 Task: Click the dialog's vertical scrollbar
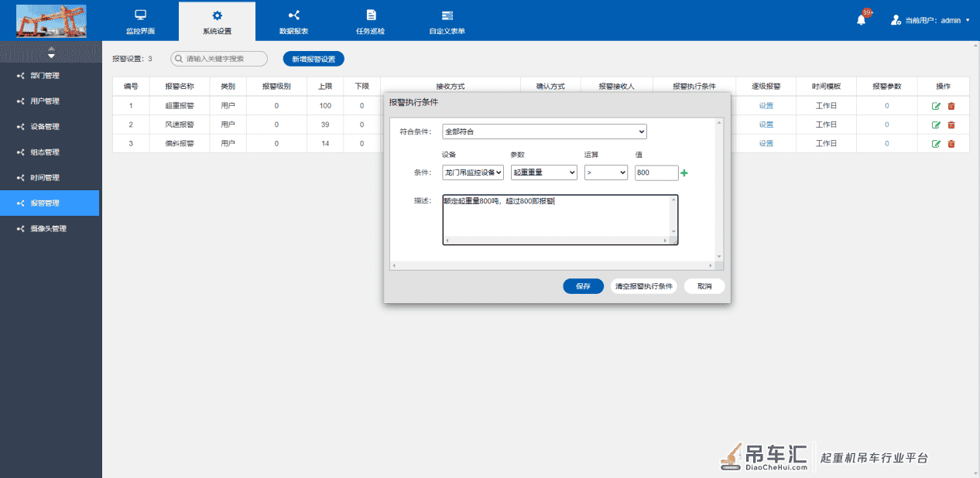tap(720, 189)
